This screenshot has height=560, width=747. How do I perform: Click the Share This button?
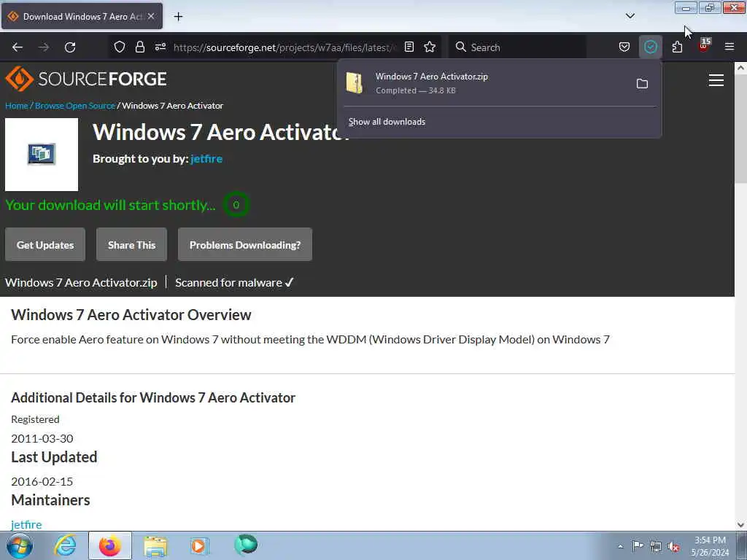131,245
